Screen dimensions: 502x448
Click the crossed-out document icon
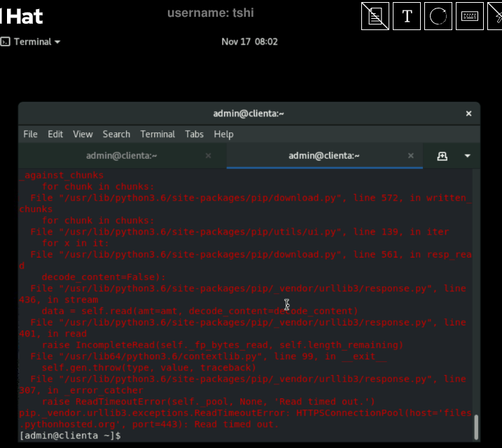375,16
